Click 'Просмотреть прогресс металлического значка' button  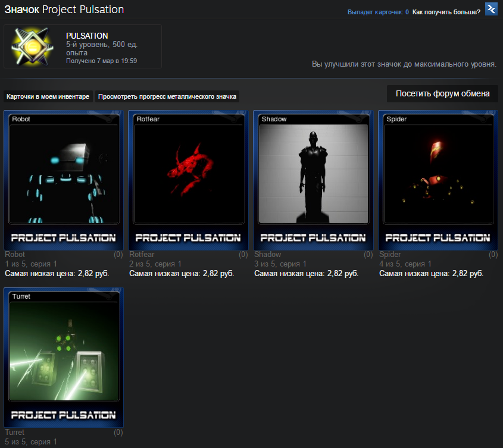(x=167, y=96)
